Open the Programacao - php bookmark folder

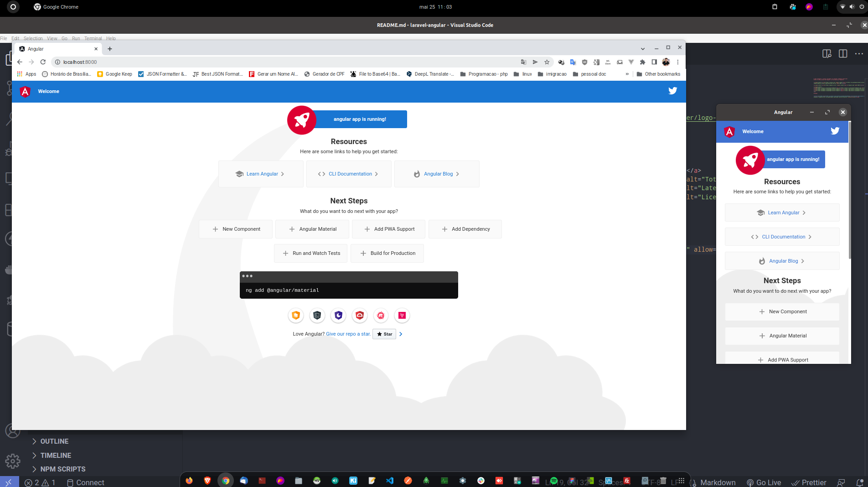click(x=484, y=74)
